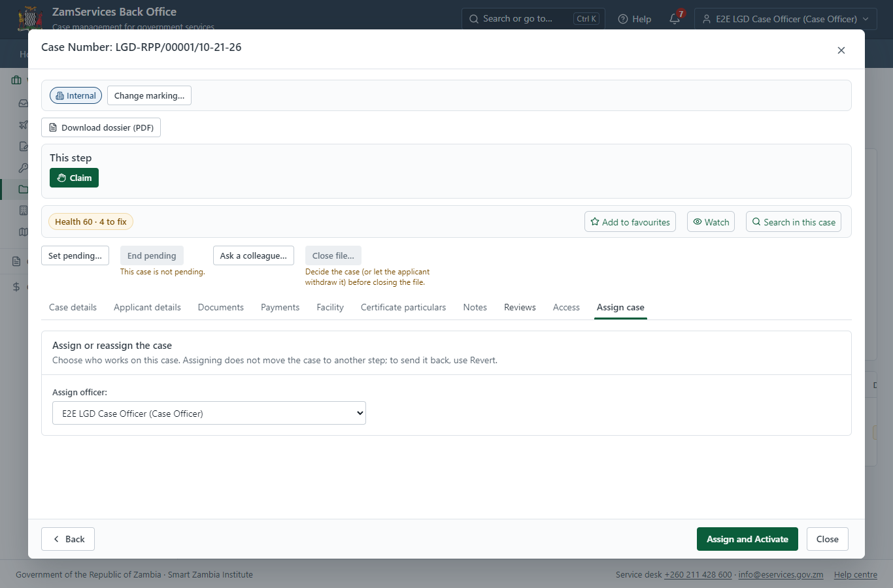Image resolution: width=893 pixels, height=588 pixels.
Task: Click Set pending button
Action: pyautogui.click(x=75, y=255)
